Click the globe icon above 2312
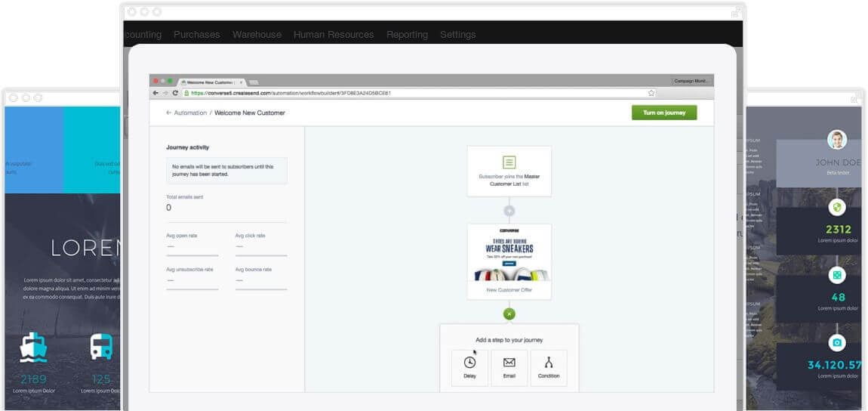 836,207
